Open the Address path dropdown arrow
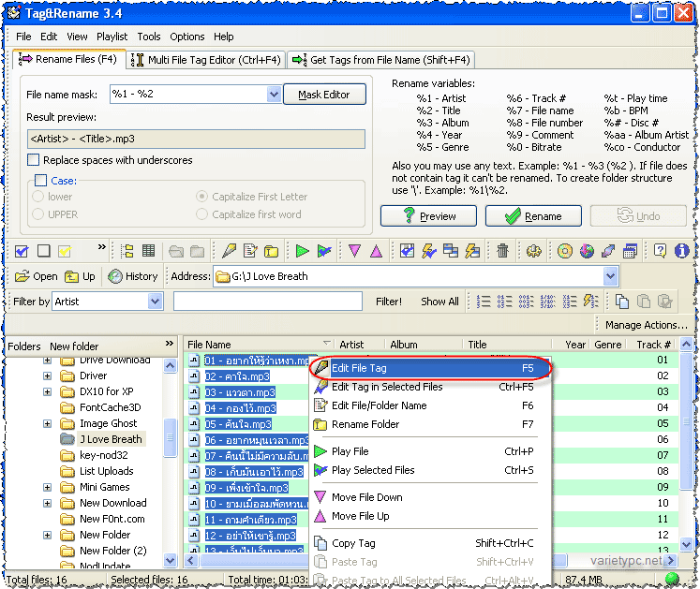 tap(610, 276)
